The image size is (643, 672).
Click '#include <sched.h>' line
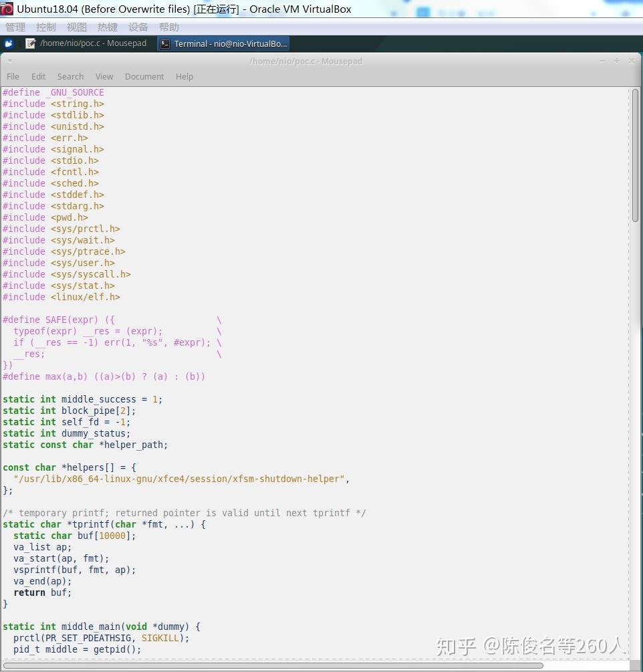51,183
